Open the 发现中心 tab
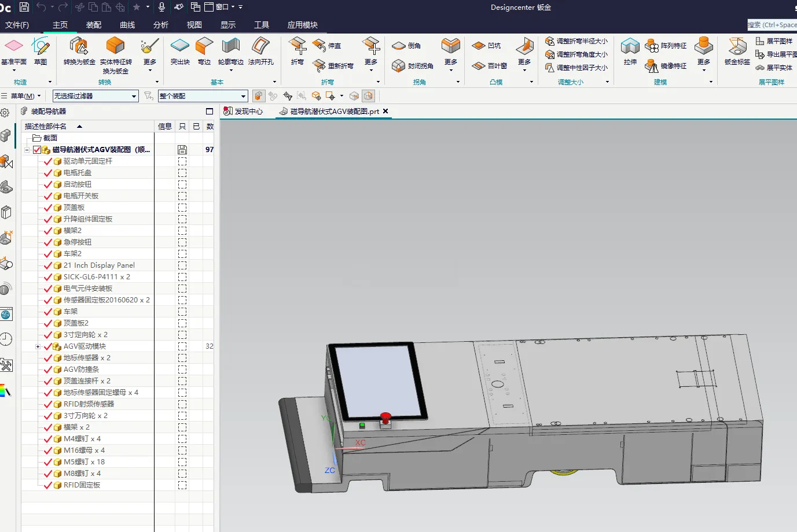Viewport: 797px width, 532px height. point(244,112)
